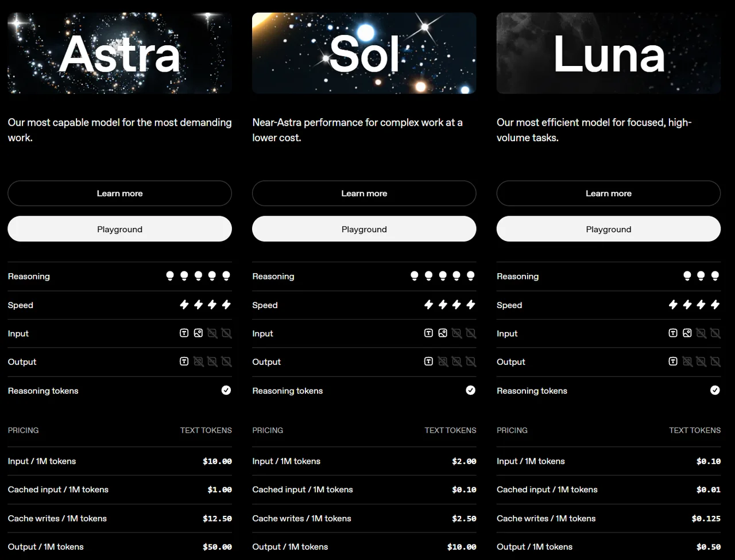Click the 'Our most capable model' description
The image size is (735, 560).
(x=119, y=130)
